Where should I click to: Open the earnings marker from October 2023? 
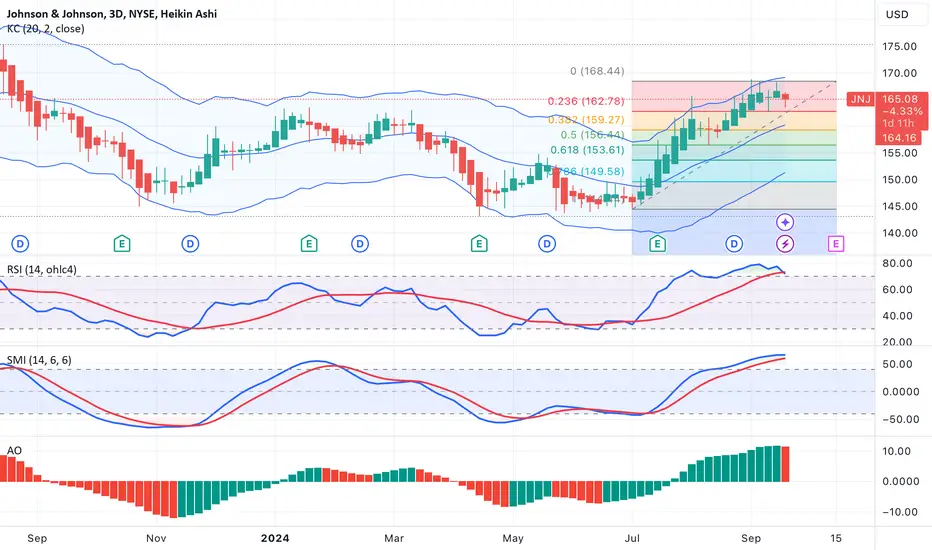122,244
